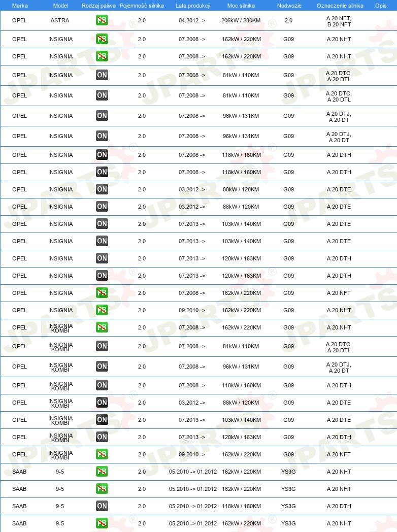This screenshot has width=397, height=532.
Task: Select 81kW / 110KM in the INSIGNIA KOMBI row
Action: pos(241,346)
